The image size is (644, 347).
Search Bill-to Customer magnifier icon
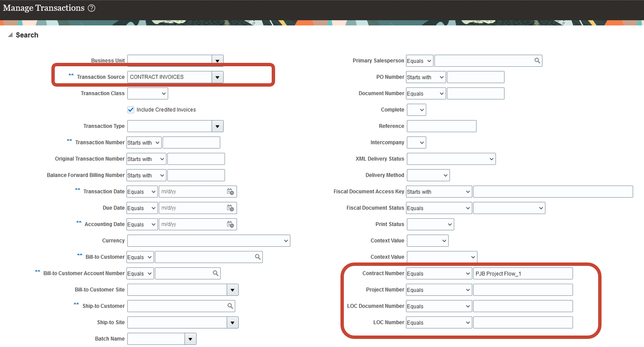point(258,257)
